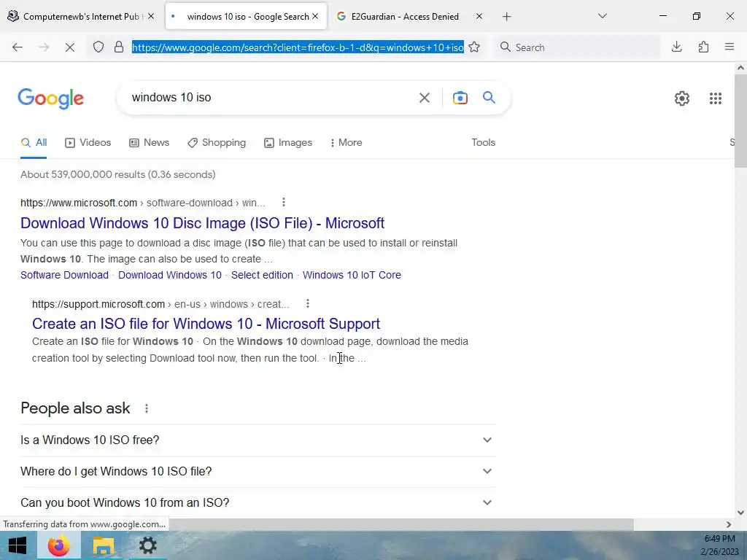Open options for support.microsoft.com result
Viewport: 747px width, 560px height.
[x=308, y=303]
